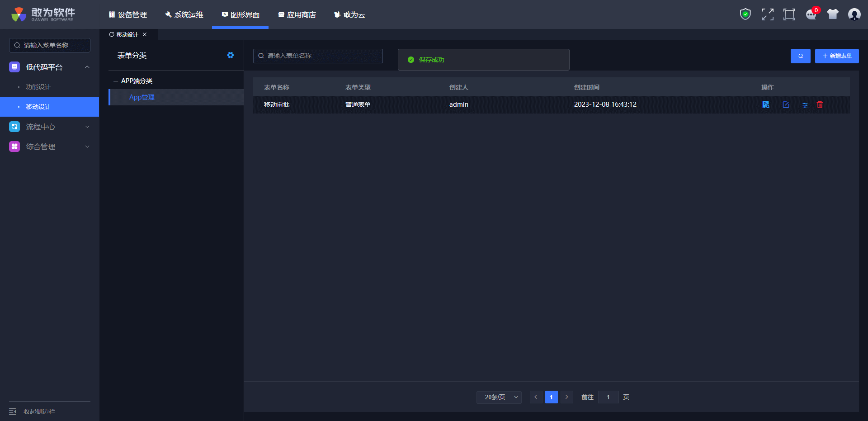
Task: Click the 低代码平台 purple icon
Action: pos(14,67)
